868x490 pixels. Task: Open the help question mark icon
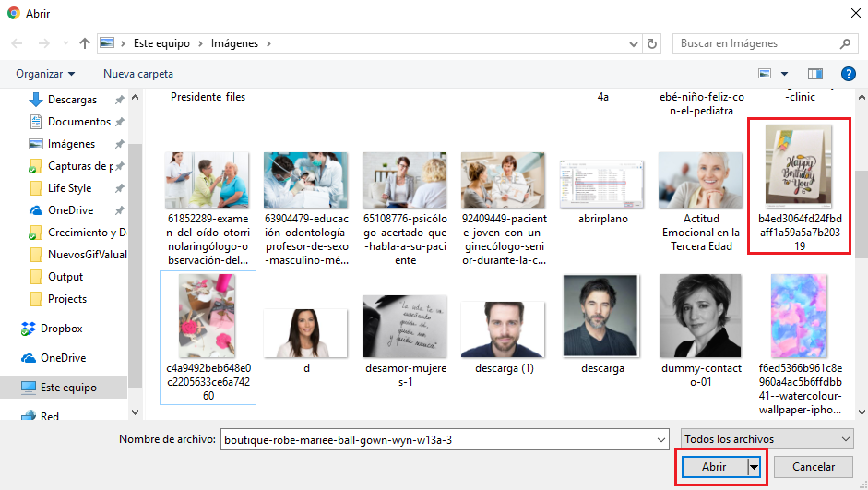[848, 74]
